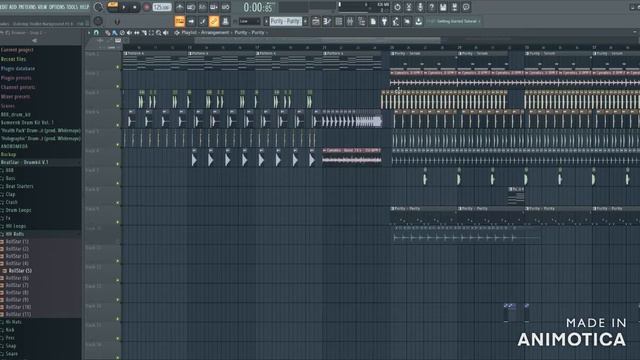Expand the Drum Loops folder
The height and width of the screenshot is (360, 640).
click(x=18, y=210)
